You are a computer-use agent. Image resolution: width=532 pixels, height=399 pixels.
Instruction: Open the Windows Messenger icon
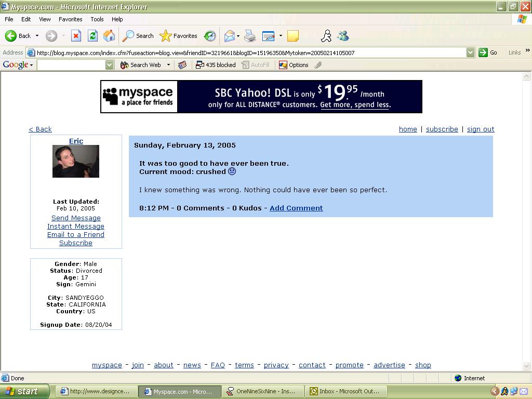[x=343, y=36]
